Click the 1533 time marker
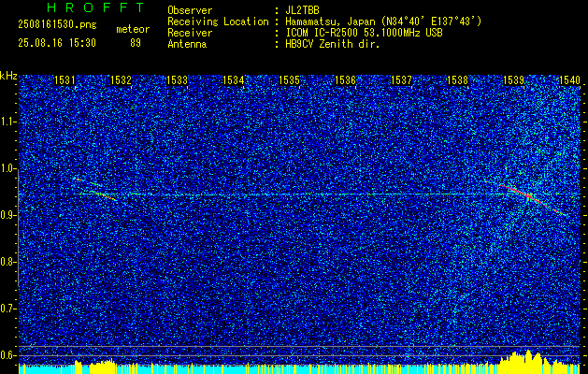The height and width of the screenshot is (374, 588). [x=177, y=80]
